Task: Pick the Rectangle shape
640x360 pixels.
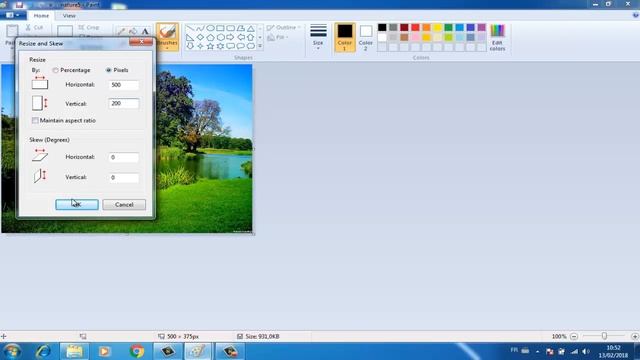Action: [220, 28]
